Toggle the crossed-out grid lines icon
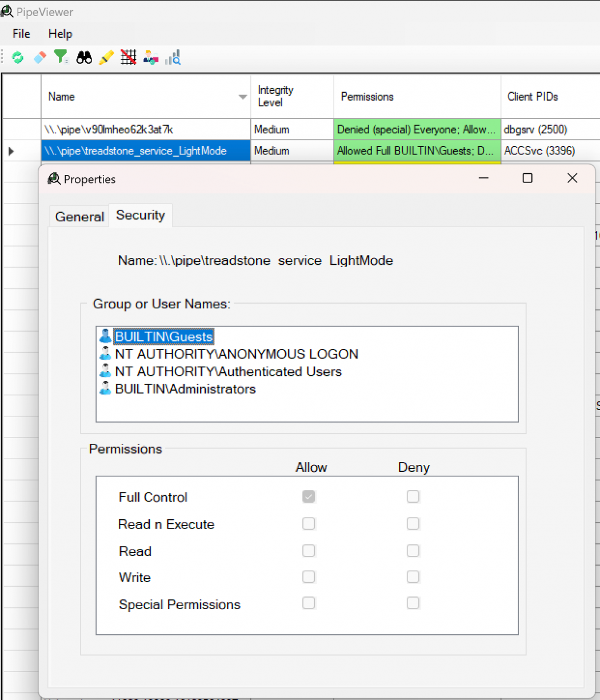The image size is (600, 700). tap(129, 57)
